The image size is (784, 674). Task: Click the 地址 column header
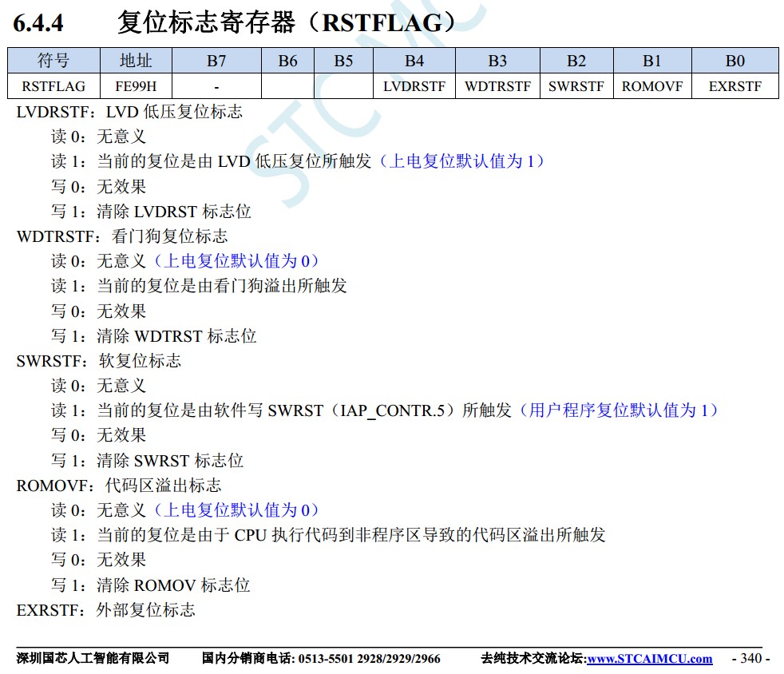136,61
